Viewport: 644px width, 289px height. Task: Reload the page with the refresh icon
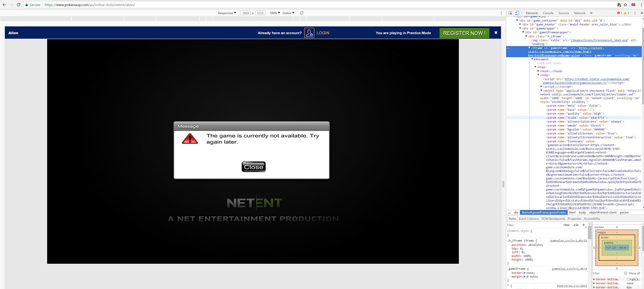(19, 5)
